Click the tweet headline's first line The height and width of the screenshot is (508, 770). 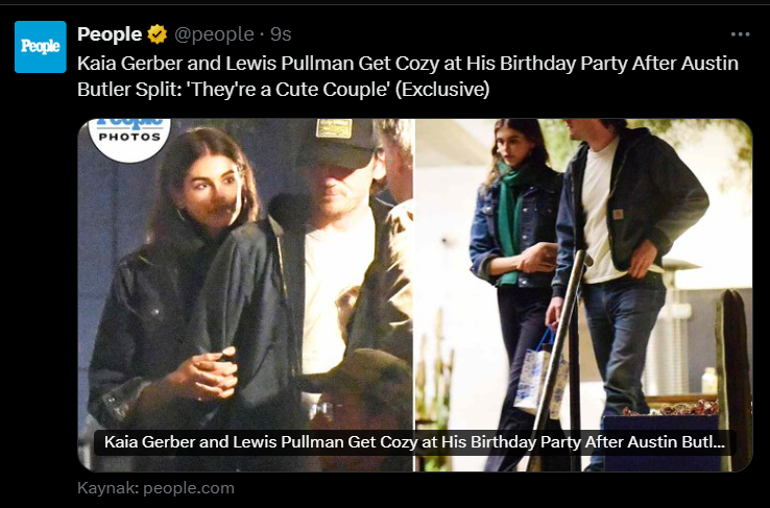pyautogui.click(x=408, y=63)
